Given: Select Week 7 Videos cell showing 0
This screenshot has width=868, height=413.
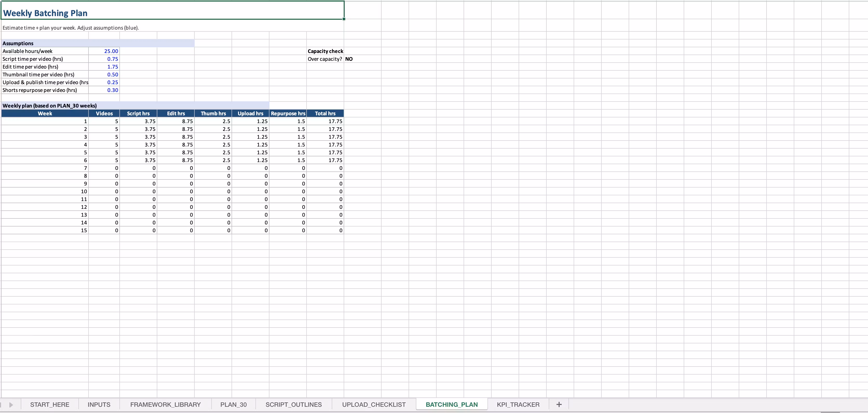Looking at the screenshot, I should (104, 168).
